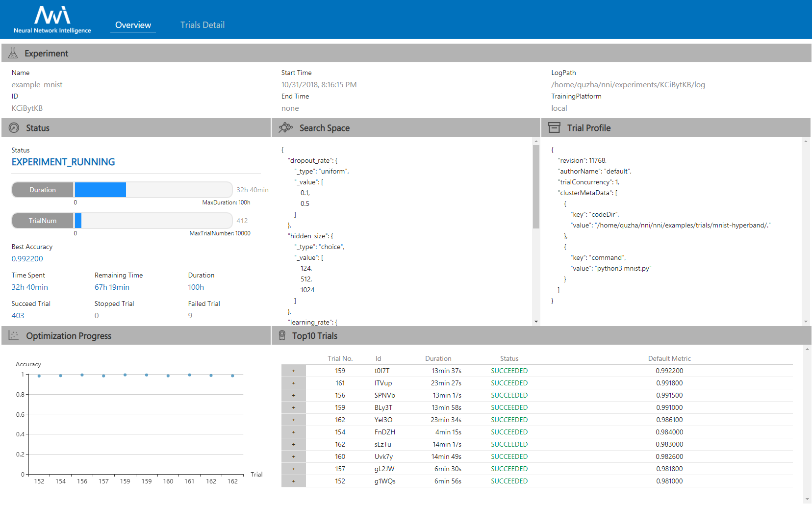Click the Top10 Trials medal icon
812x505 pixels.
point(282,336)
